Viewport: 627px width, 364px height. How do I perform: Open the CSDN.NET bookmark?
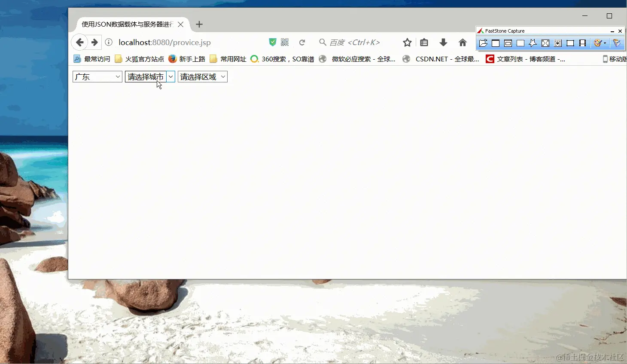(x=441, y=59)
